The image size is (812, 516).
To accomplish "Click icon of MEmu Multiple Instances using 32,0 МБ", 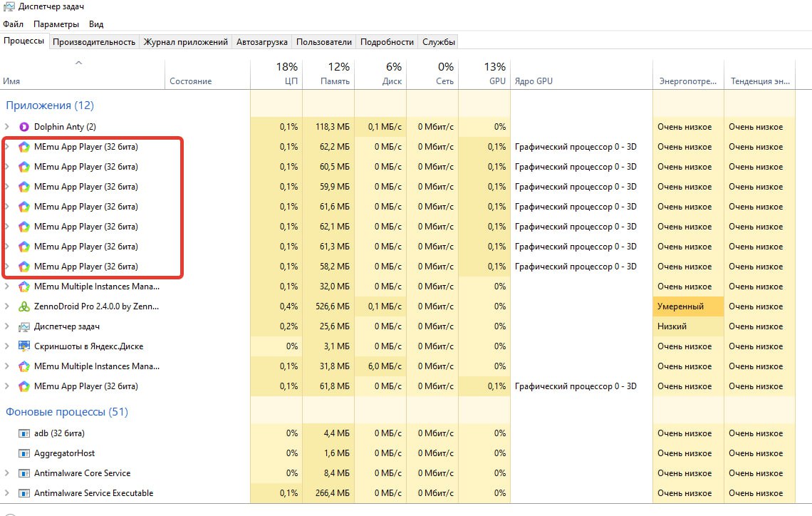I will pyautogui.click(x=24, y=287).
